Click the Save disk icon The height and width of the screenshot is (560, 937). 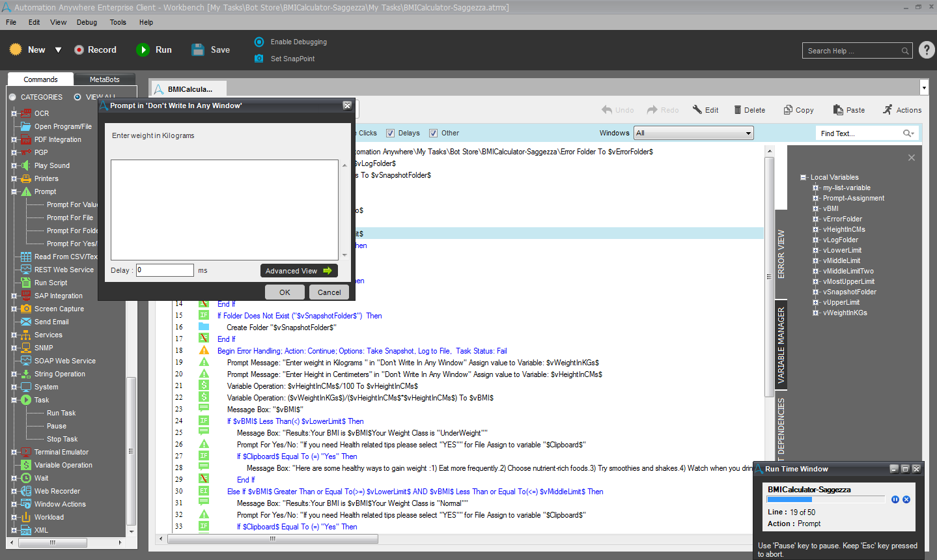(198, 49)
